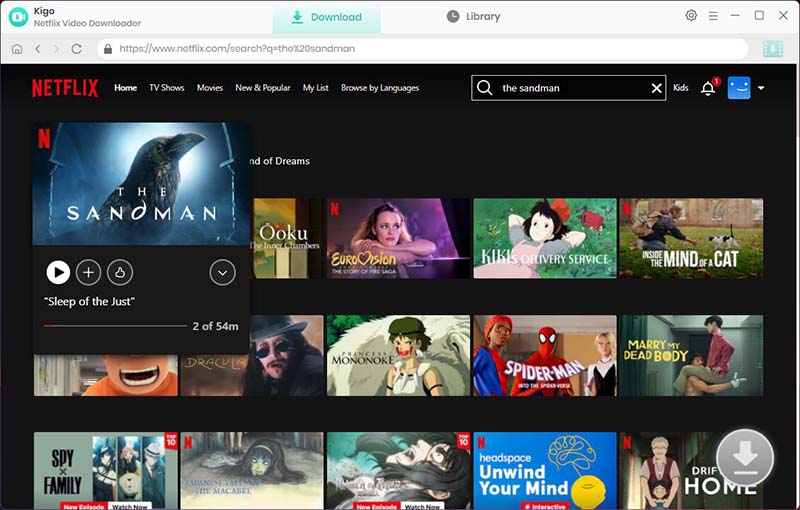Click The Sandman episode progress bar
The height and width of the screenshot is (510, 800).
pyautogui.click(x=115, y=326)
